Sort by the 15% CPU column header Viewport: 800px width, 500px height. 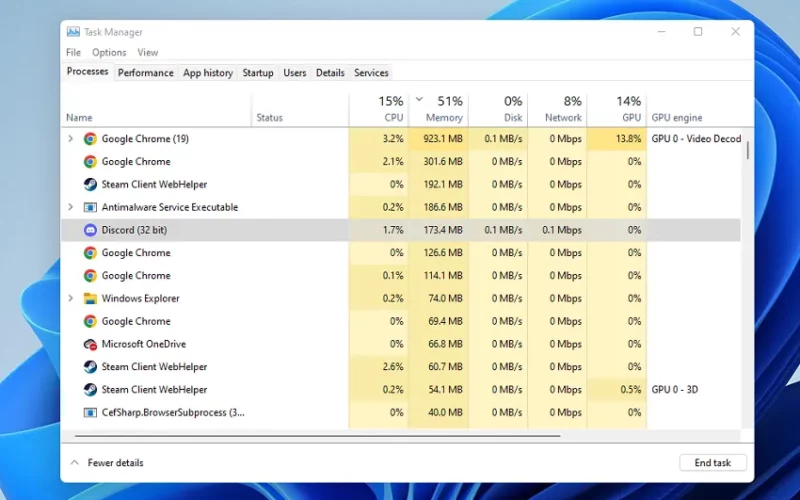pos(379,109)
